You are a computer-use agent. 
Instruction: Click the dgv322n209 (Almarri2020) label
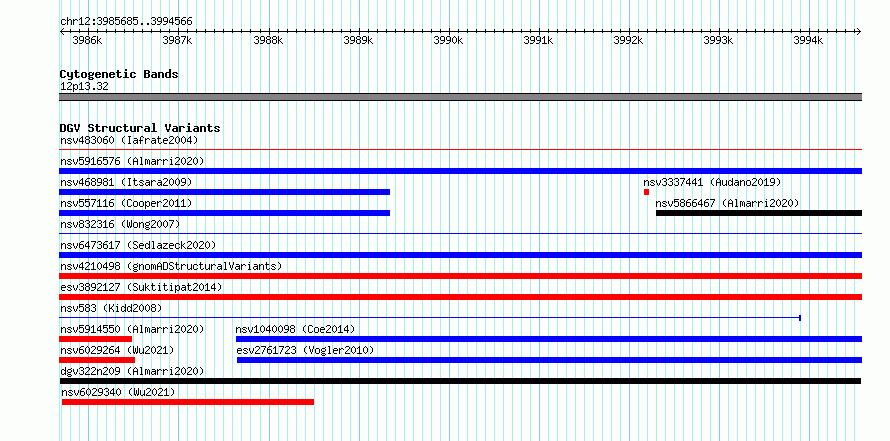[132, 371]
